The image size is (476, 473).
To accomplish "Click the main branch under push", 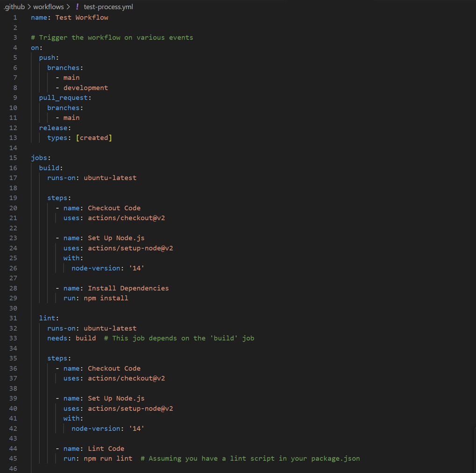I will pos(71,77).
